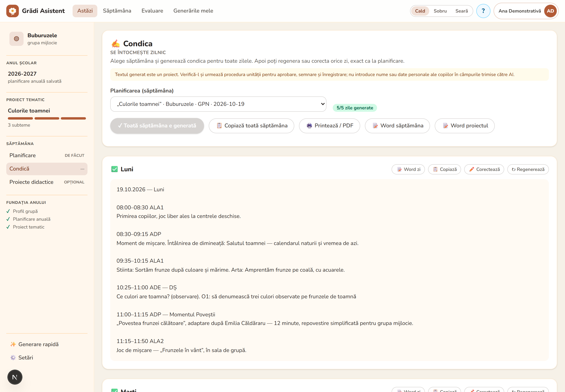Click the 09:35–10:15 ALA1 line

click(140, 261)
